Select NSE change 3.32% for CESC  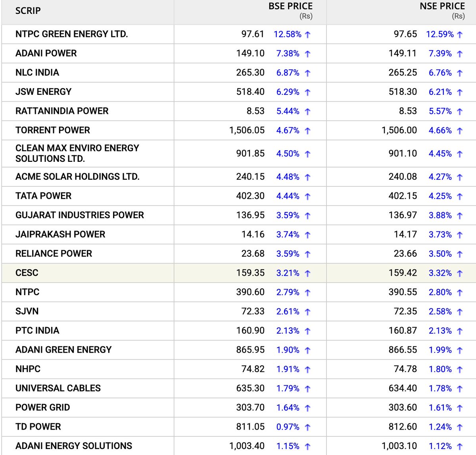pos(440,273)
